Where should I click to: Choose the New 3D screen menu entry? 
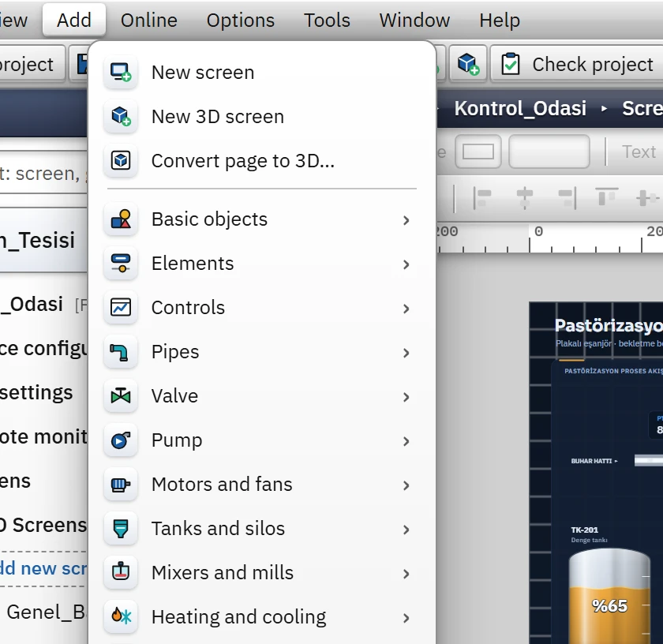coord(262,116)
